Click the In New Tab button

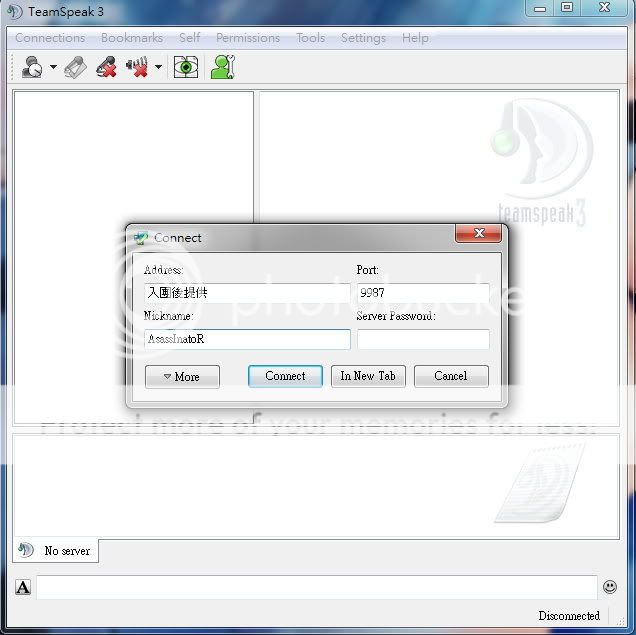coord(368,376)
